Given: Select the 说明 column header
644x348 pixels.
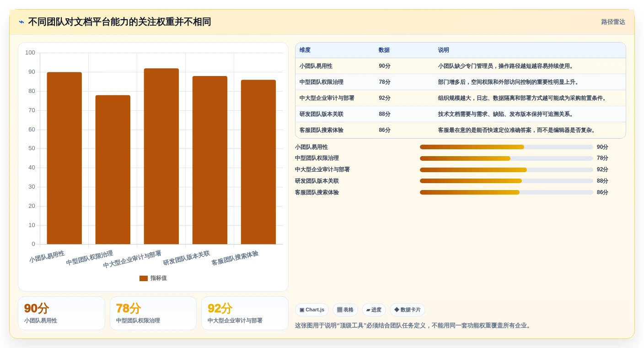Looking at the screenshot, I should click(444, 50).
